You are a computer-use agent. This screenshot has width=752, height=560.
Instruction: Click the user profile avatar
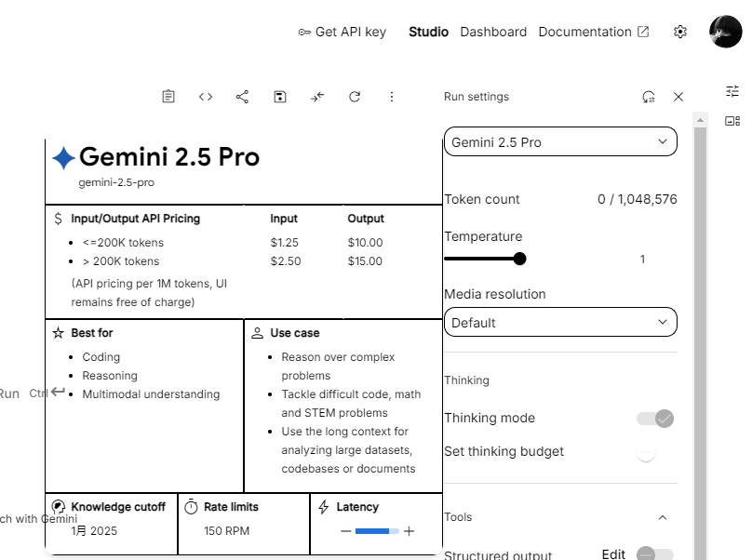(725, 32)
